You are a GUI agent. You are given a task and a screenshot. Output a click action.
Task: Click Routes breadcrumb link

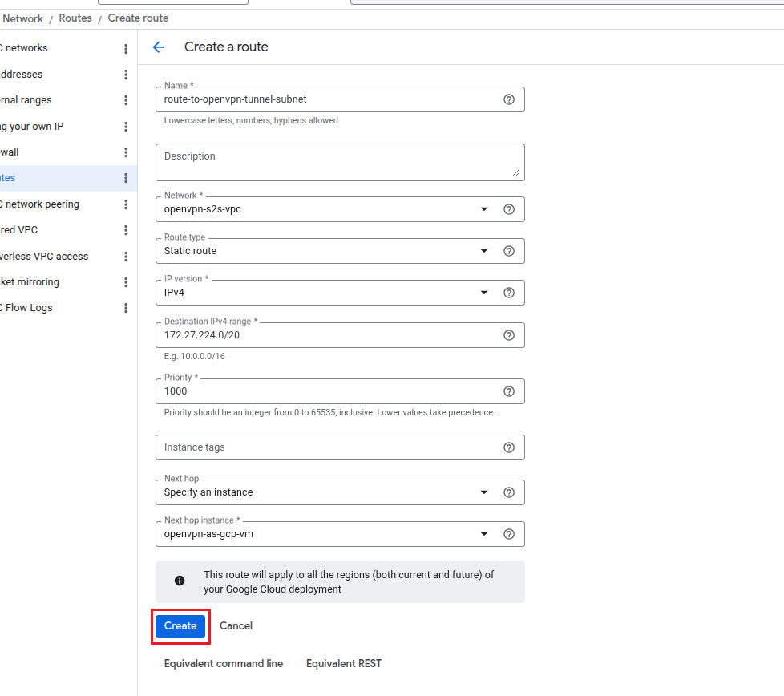[x=75, y=18]
